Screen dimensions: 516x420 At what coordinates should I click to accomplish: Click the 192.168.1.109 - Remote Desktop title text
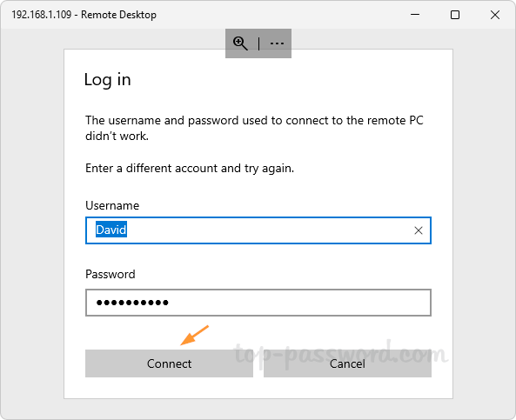click(x=84, y=15)
